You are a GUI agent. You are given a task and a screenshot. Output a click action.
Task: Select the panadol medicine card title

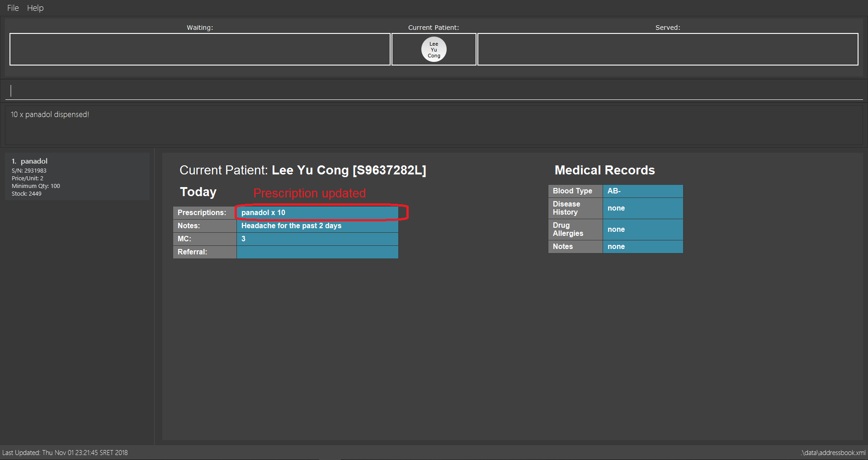click(x=34, y=161)
